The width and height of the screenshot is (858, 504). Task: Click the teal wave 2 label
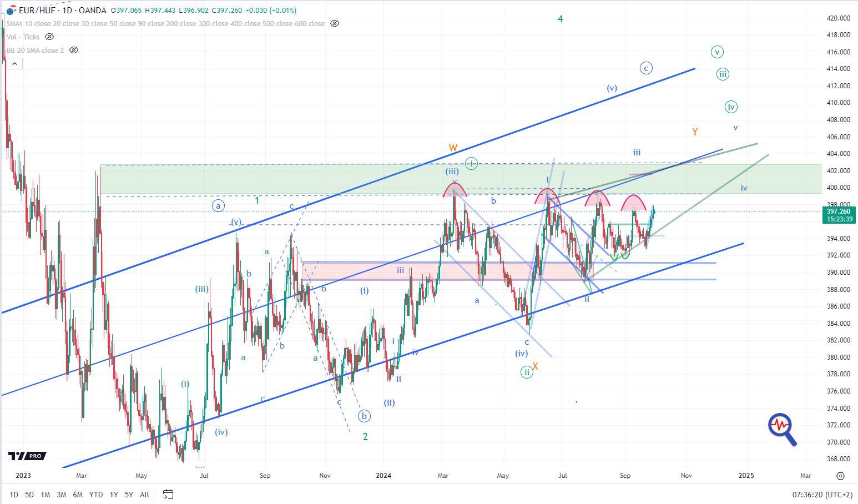tap(365, 437)
